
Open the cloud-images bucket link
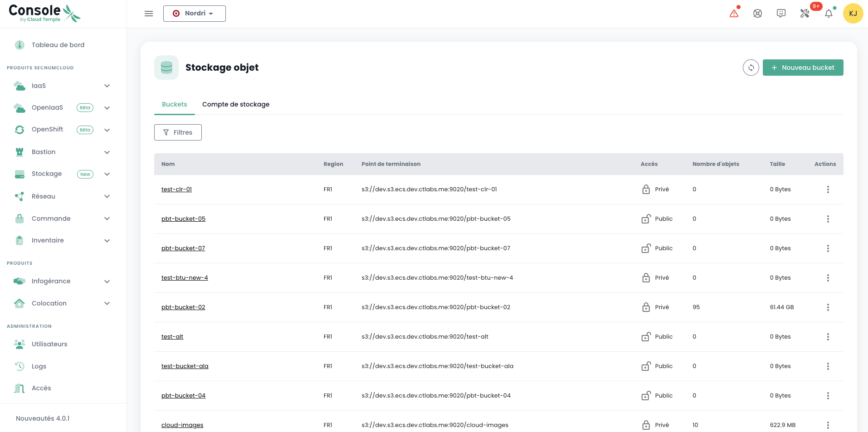coord(182,425)
